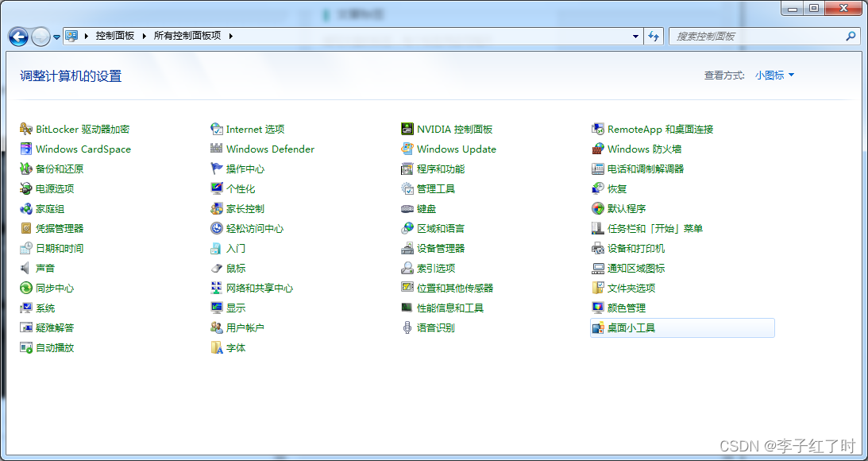This screenshot has width=868, height=461.
Task: Open the 恢复 recovery link
Action: (x=617, y=189)
